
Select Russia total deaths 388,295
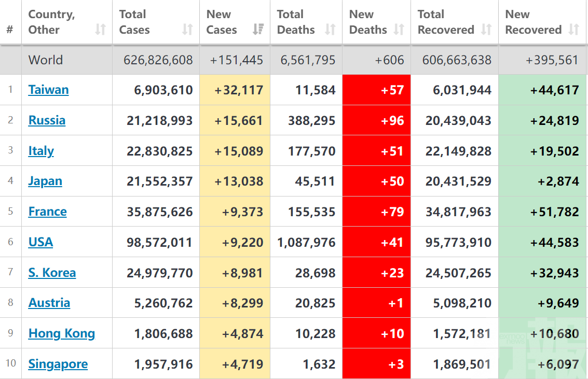[311, 121]
